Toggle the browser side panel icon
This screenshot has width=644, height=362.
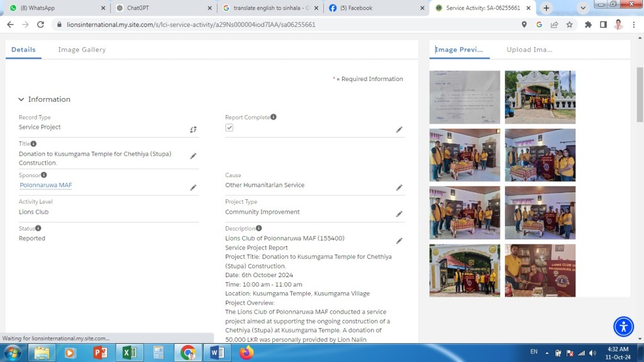click(603, 25)
